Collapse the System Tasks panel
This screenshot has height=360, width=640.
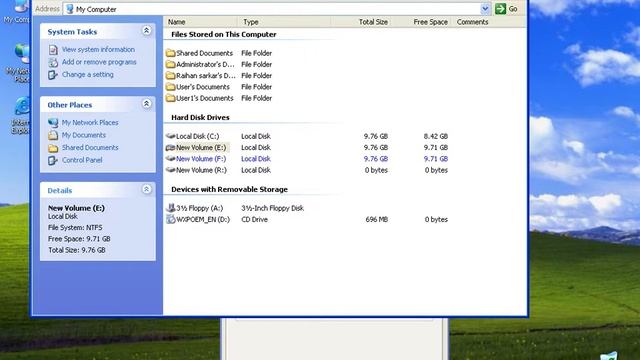pos(146,31)
